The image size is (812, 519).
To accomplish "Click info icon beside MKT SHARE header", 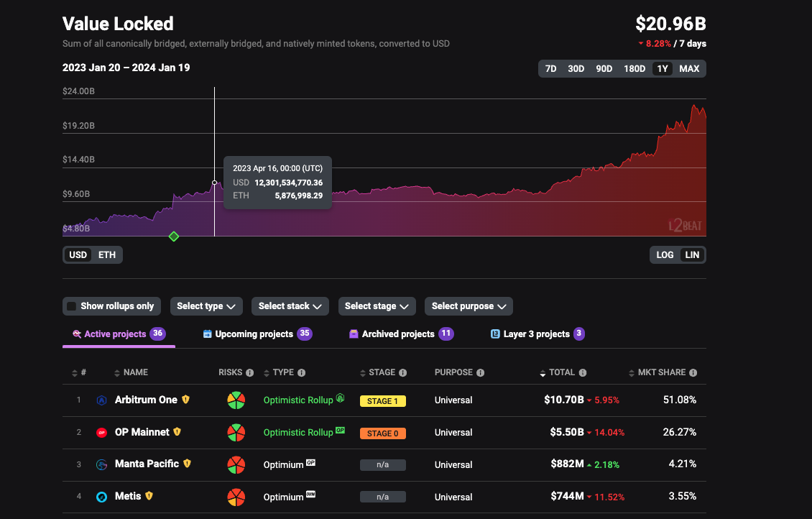I will (693, 373).
